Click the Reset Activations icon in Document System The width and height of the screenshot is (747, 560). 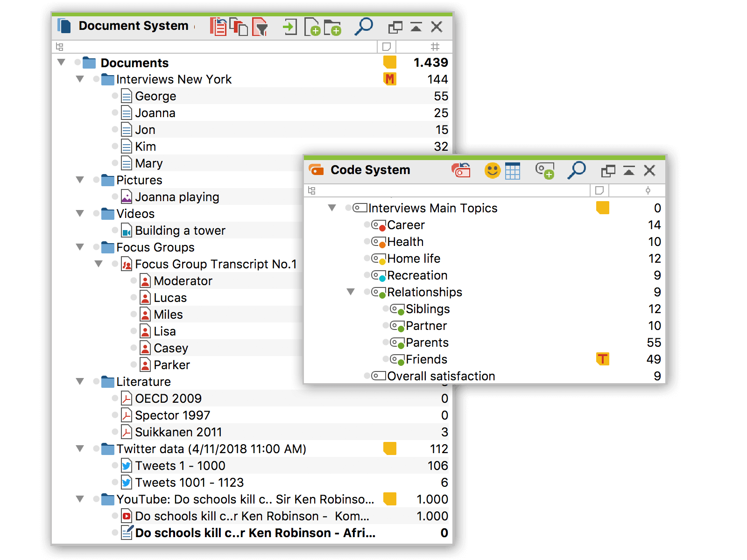tap(218, 27)
